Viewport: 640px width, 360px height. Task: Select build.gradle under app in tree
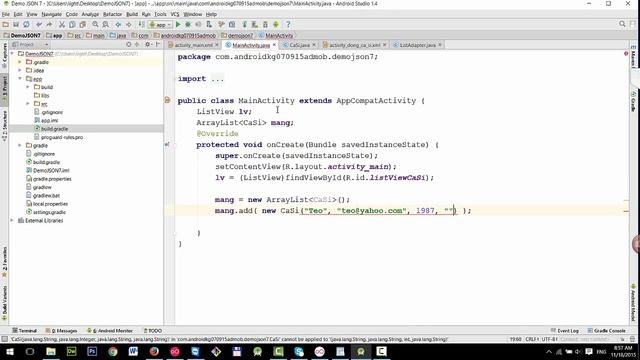[x=54, y=129]
